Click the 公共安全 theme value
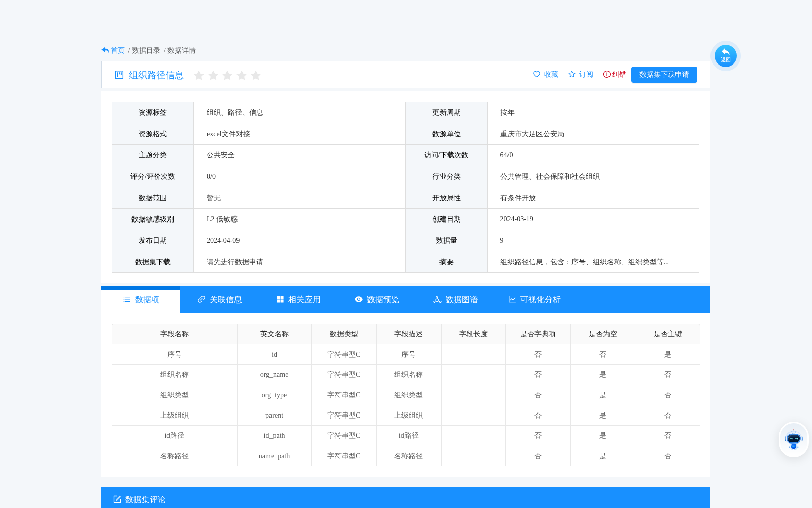The image size is (812, 508). [221, 155]
